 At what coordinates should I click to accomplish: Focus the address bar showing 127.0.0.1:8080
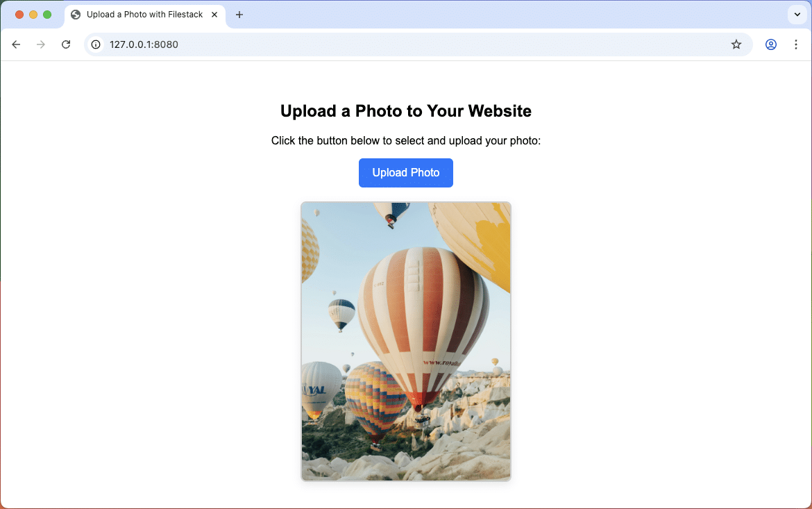[x=417, y=44]
